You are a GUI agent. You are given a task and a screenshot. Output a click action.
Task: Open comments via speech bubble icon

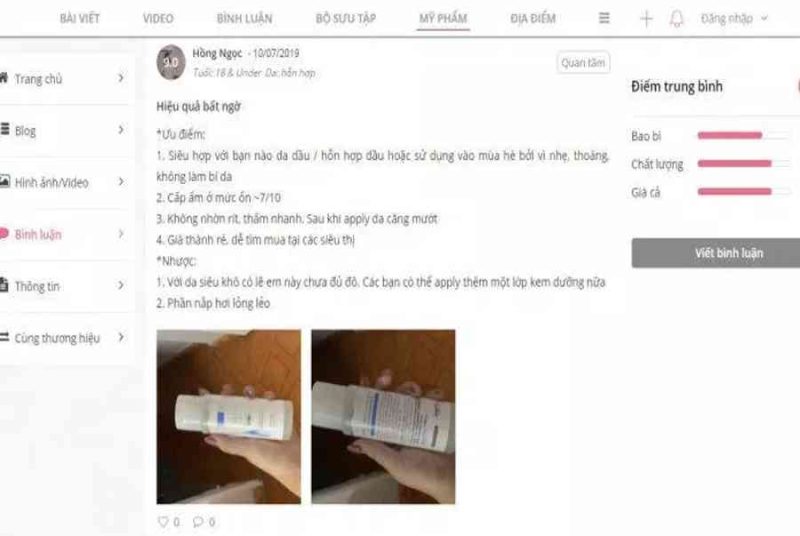(x=198, y=522)
